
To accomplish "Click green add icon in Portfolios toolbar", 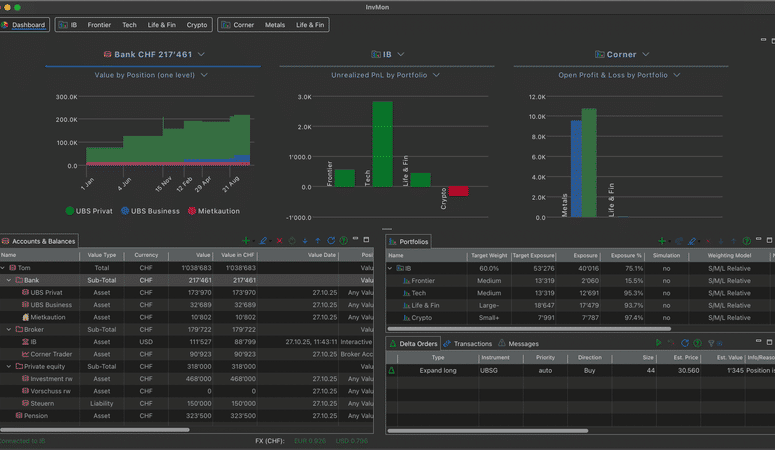I will tap(661, 241).
